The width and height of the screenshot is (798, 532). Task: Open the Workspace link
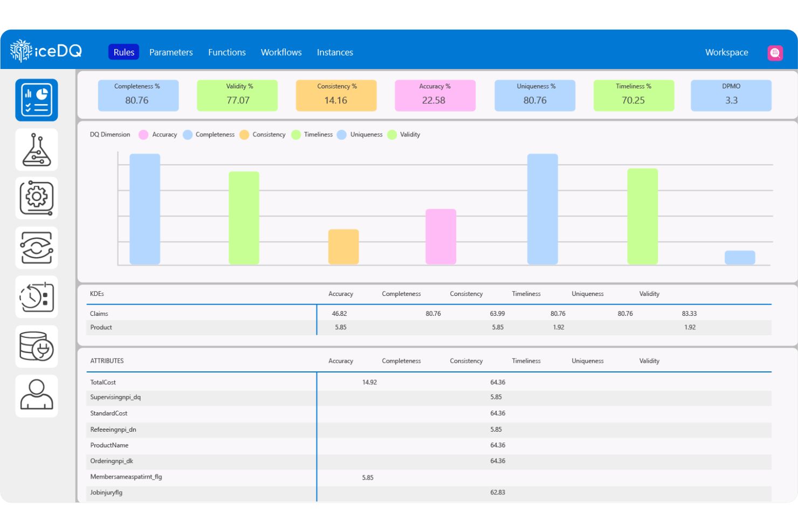[726, 52]
